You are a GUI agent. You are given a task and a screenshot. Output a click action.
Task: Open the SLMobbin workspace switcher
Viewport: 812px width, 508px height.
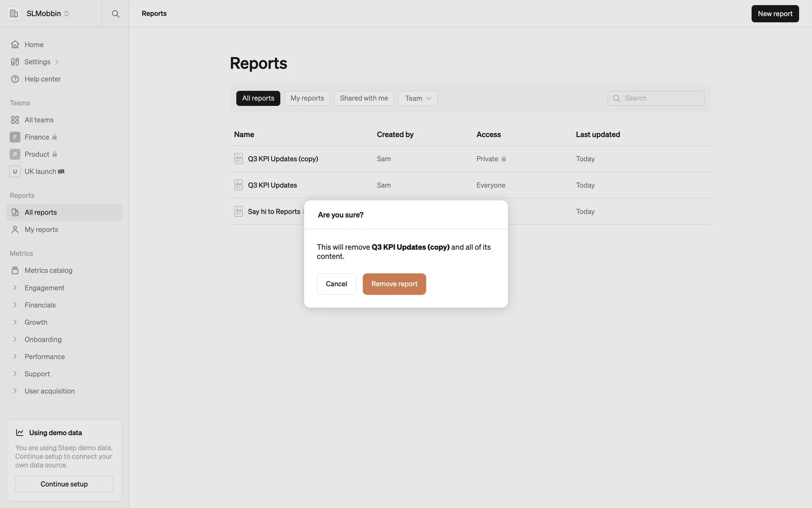47,14
